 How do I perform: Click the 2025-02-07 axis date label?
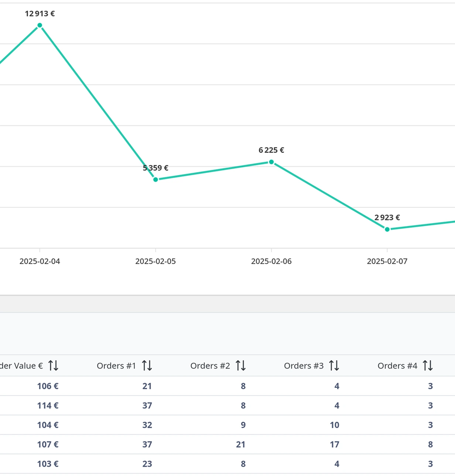click(387, 261)
